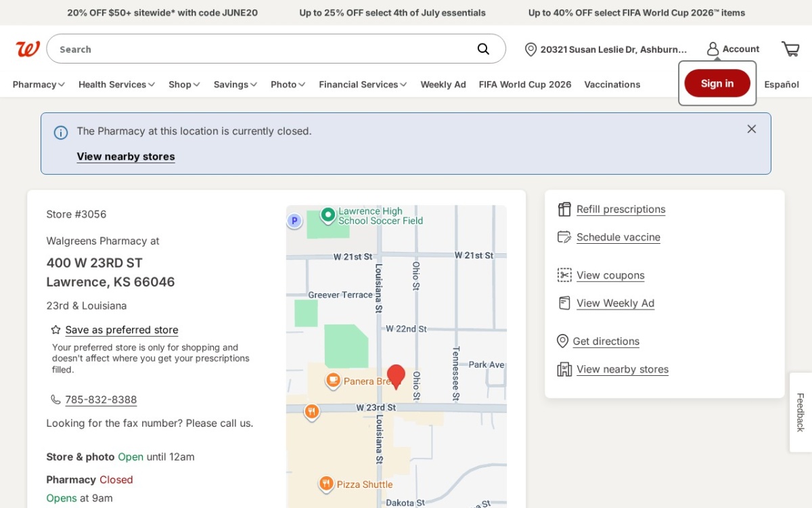812x508 pixels.
Task: Click the red store marker on the map
Action: click(x=396, y=376)
